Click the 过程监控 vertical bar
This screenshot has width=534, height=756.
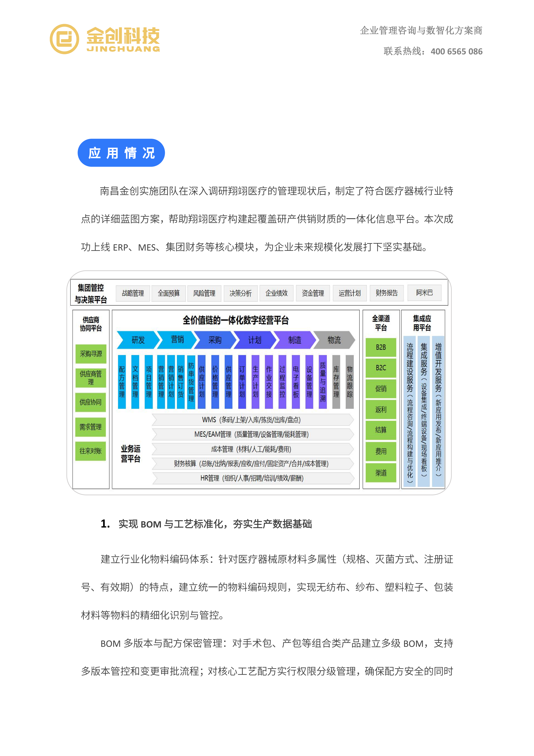(x=282, y=382)
